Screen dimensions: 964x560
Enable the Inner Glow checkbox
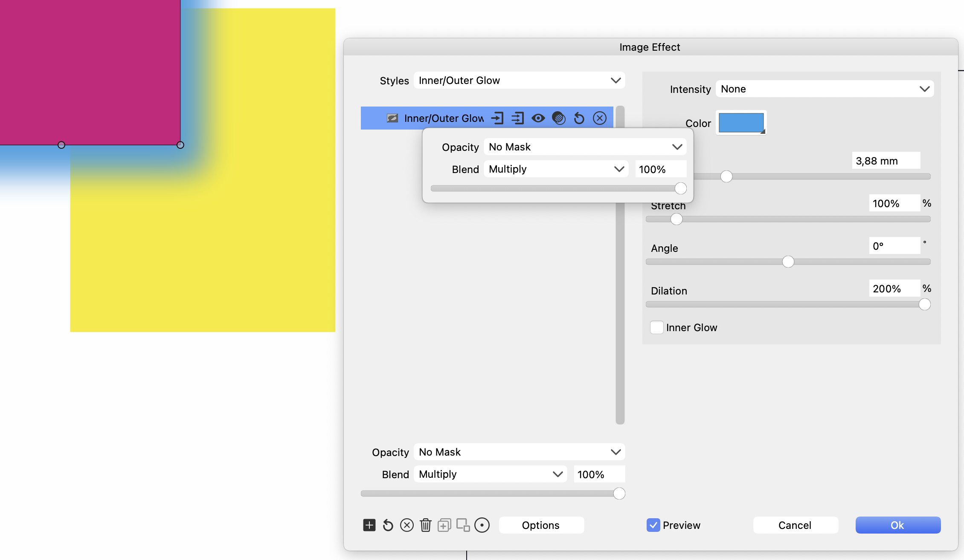click(x=656, y=327)
